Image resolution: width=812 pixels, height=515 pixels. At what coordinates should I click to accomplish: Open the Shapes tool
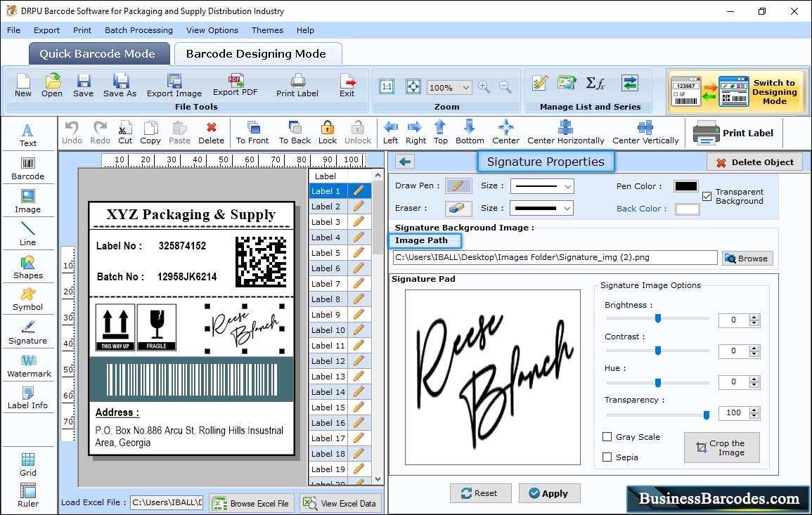click(28, 268)
